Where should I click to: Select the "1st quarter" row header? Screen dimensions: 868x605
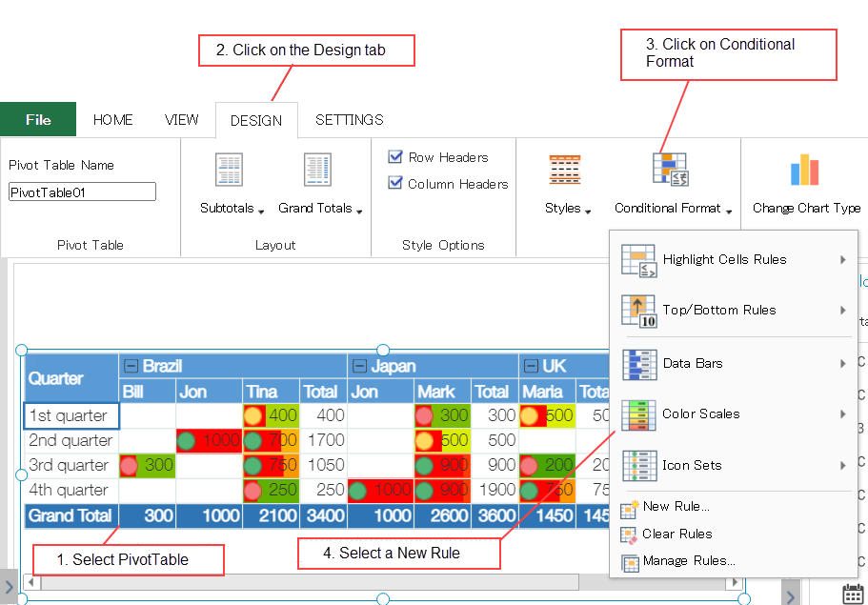(71, 415)
